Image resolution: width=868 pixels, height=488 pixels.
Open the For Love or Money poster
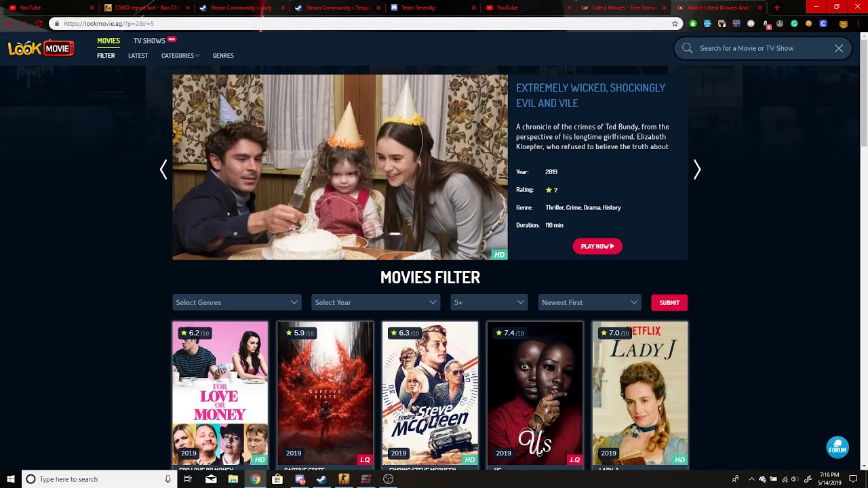pyautogui.click(x=220, y=393)
